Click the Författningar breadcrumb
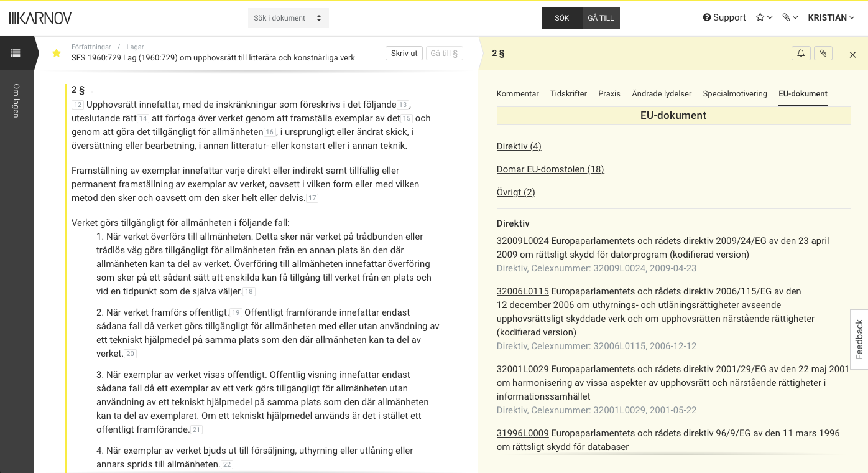Viewport: 868px width, 473px height. pos(91,47)
